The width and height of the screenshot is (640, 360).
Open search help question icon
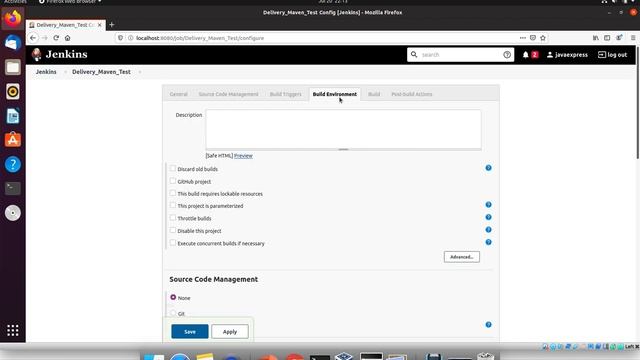pos(507,55)
